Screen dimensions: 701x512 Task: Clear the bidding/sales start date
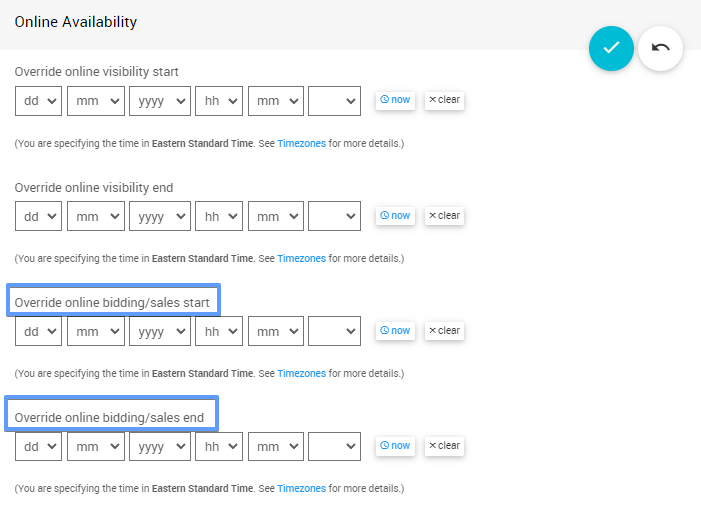444,330
